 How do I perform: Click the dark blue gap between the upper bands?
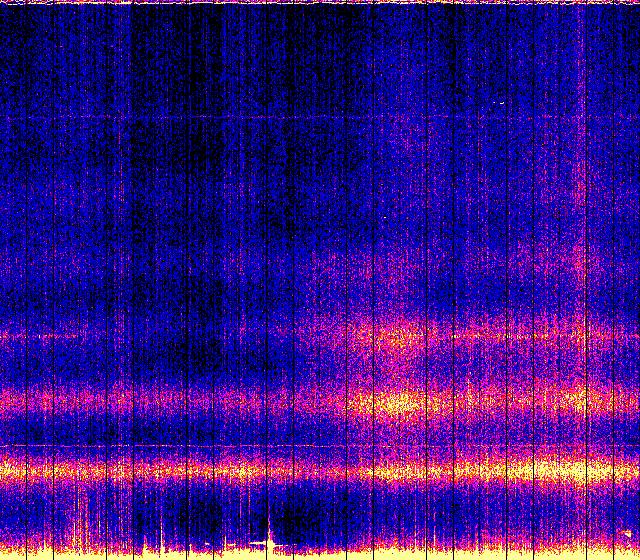[200, 365]
